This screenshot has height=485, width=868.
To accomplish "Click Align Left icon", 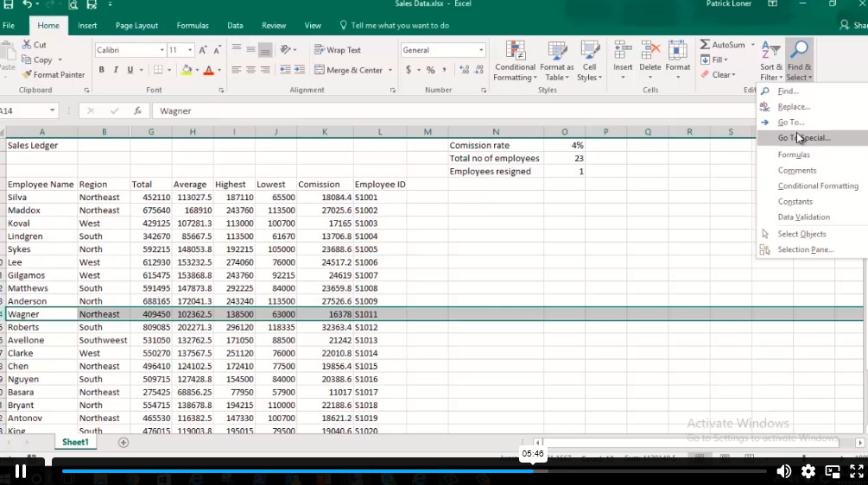I will click(237, 70).
